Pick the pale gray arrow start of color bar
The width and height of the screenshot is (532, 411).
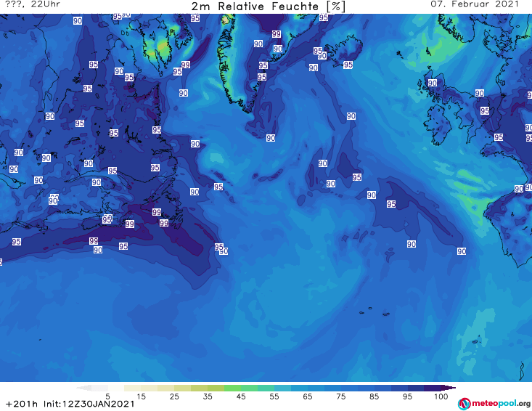tap(83, 388)
